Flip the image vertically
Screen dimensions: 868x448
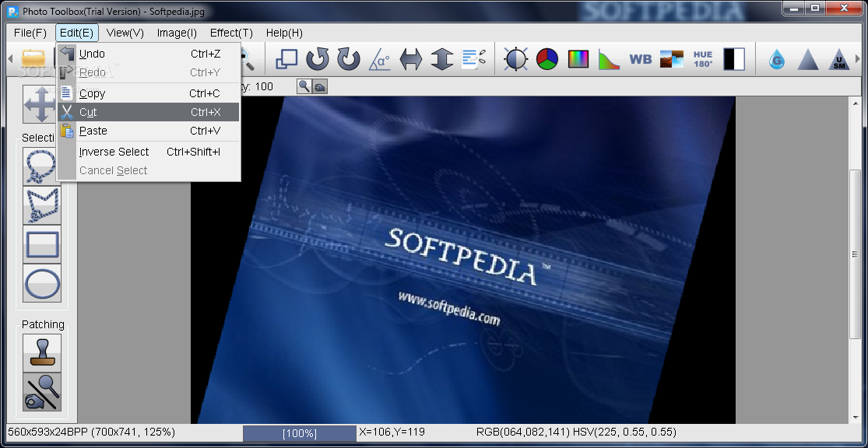click(x=441, y=59)
